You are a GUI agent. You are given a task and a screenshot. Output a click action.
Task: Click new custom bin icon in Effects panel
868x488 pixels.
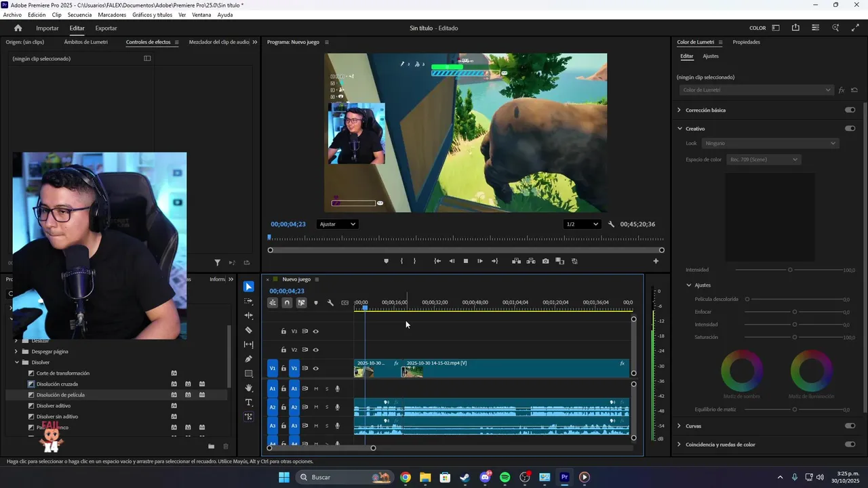tap(212, 446)
